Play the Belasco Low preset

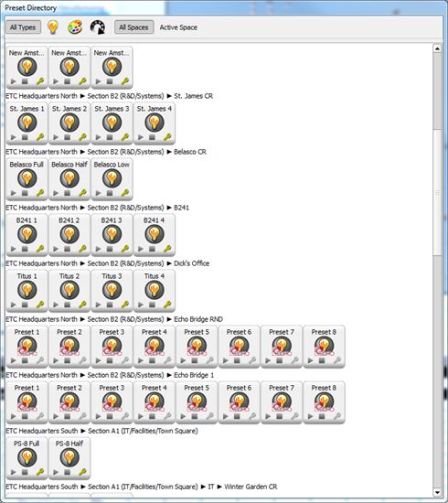click(98, 193)
